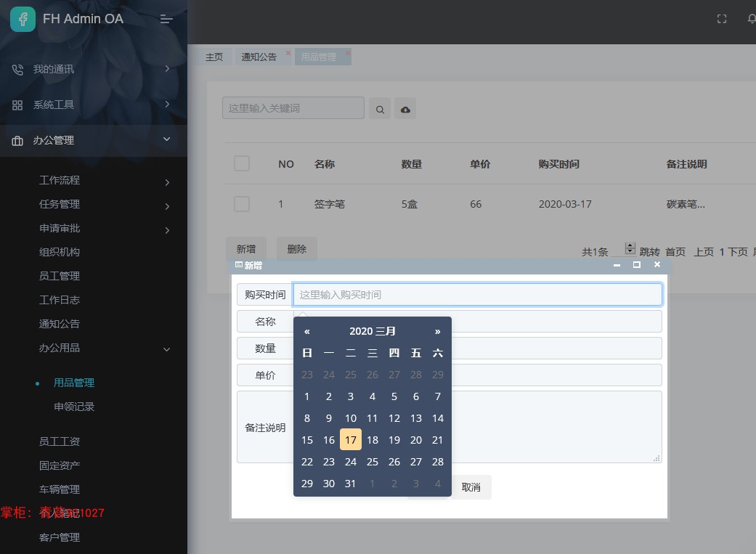Expand the 我的通讯 menu
756x554 pixels.
[167, 68]
